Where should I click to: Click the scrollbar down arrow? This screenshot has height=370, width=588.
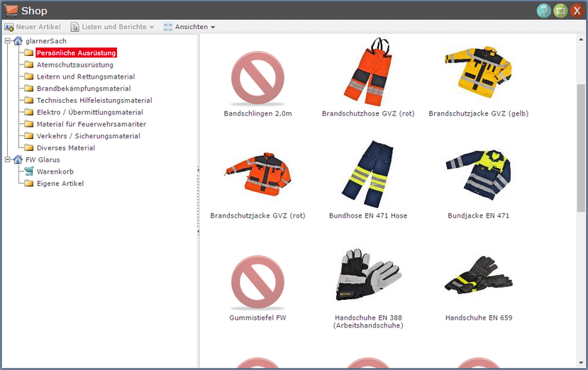[581, 363]
